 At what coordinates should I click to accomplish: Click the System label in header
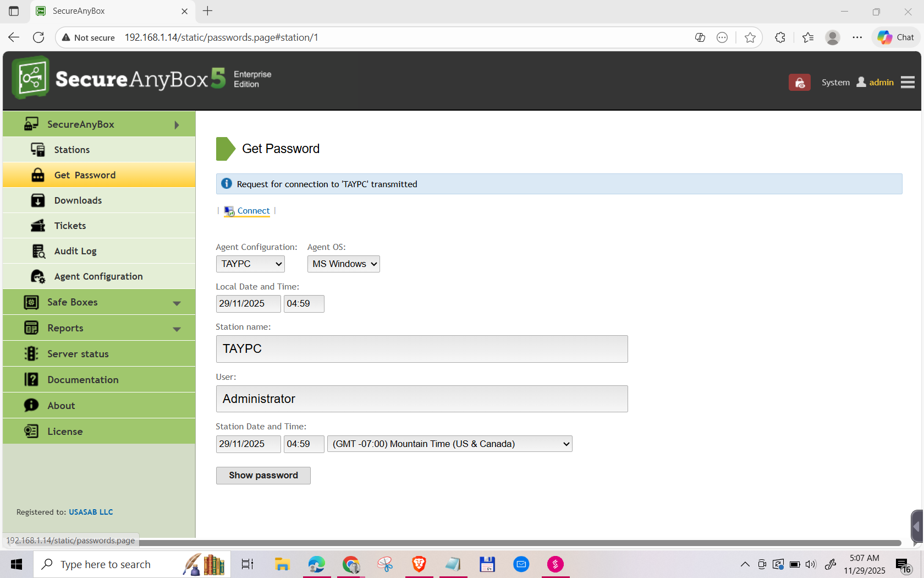835,83
